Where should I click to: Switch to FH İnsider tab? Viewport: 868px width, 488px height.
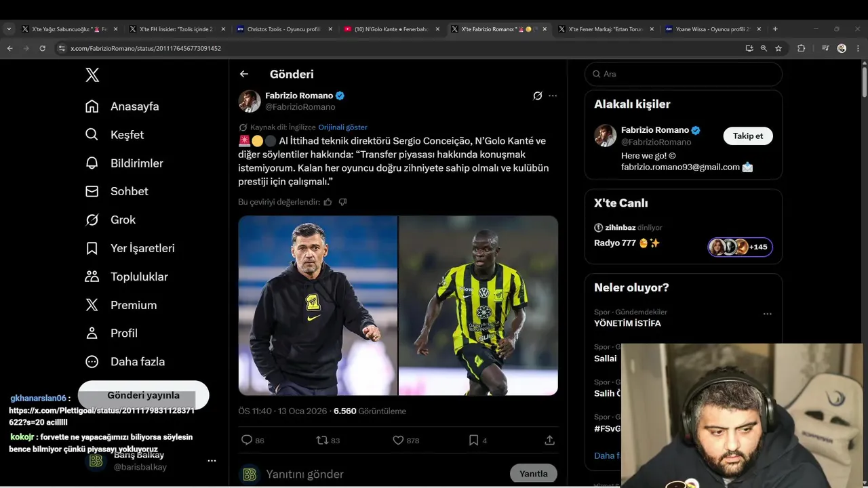tap(176, 29)
